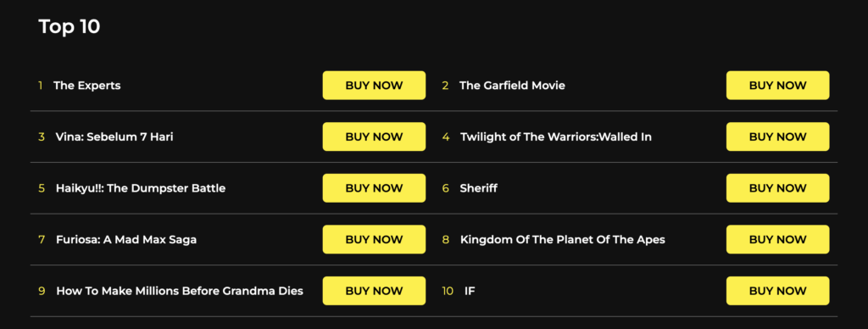This screenshot has width=868, height=329.
Task: Click BUY NOW for The Experts
Action: point(374,86)
